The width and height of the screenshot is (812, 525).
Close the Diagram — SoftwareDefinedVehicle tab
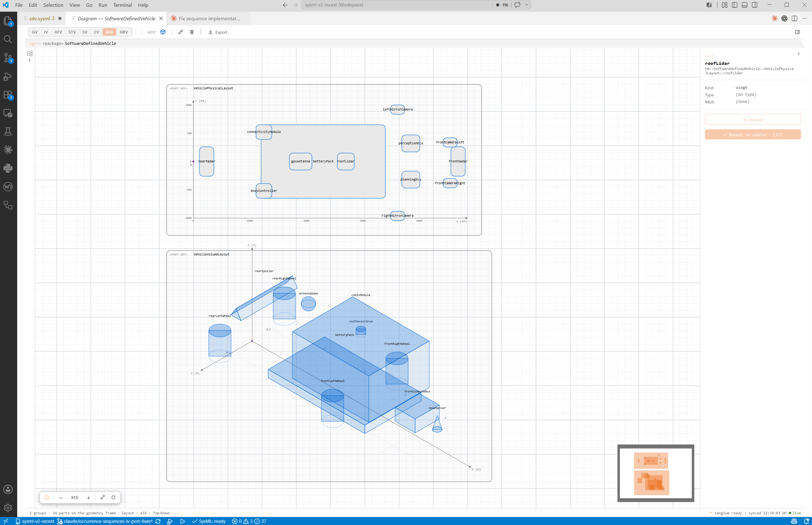coord(161,18)
